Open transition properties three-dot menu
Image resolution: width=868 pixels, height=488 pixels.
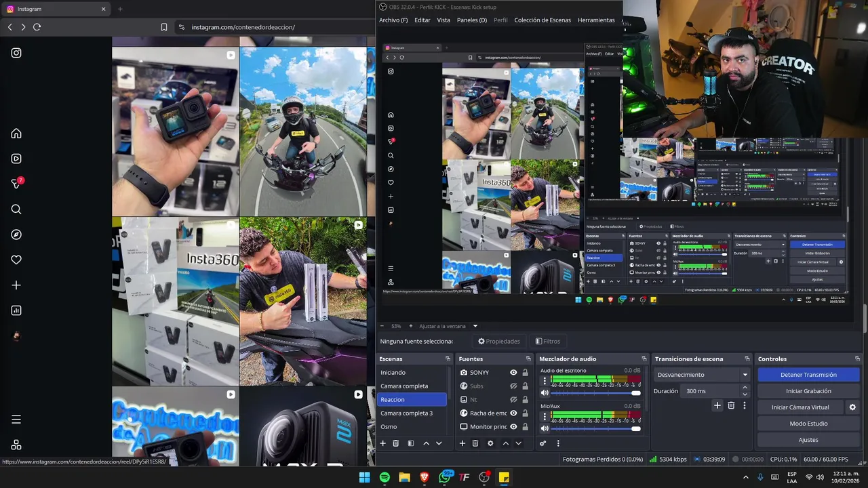tap(745, 405)
